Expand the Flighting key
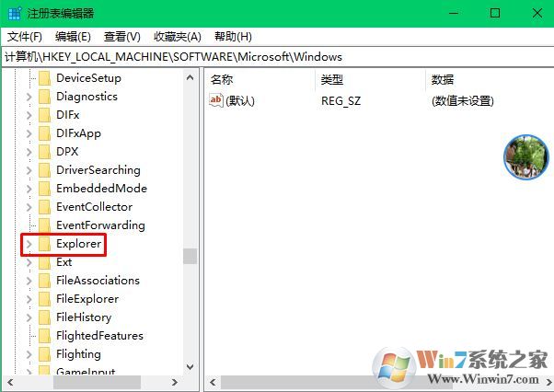554x392 pixels. [29, 354]
